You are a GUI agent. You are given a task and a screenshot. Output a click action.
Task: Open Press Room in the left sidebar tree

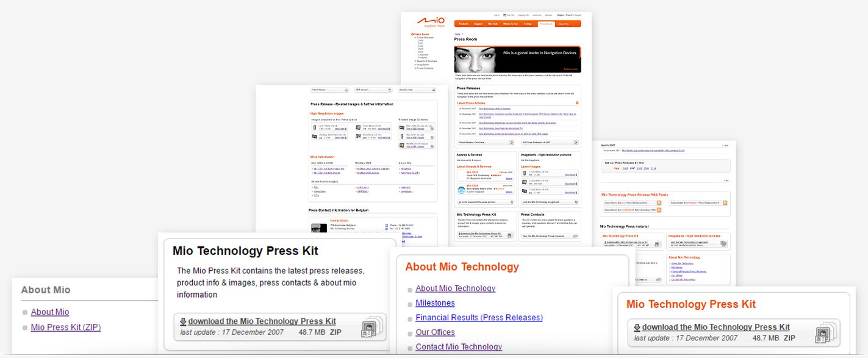pos(422,34)
